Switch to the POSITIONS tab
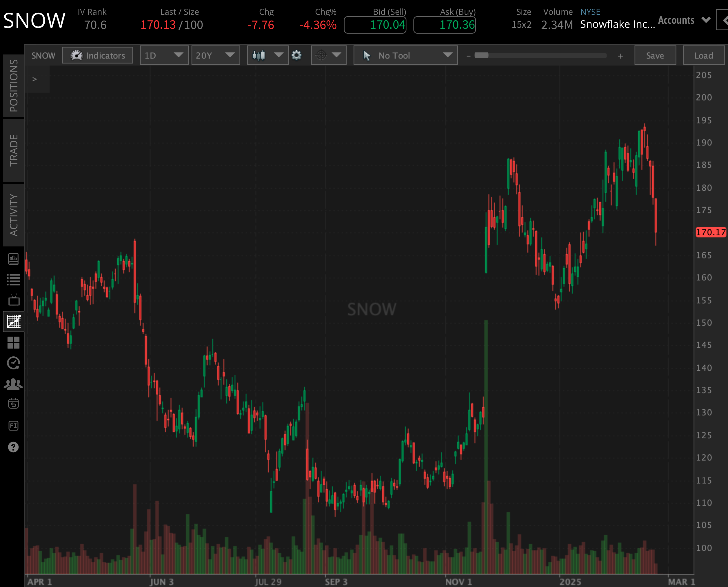This screenshot has height=587, width=728. point(14,85)
